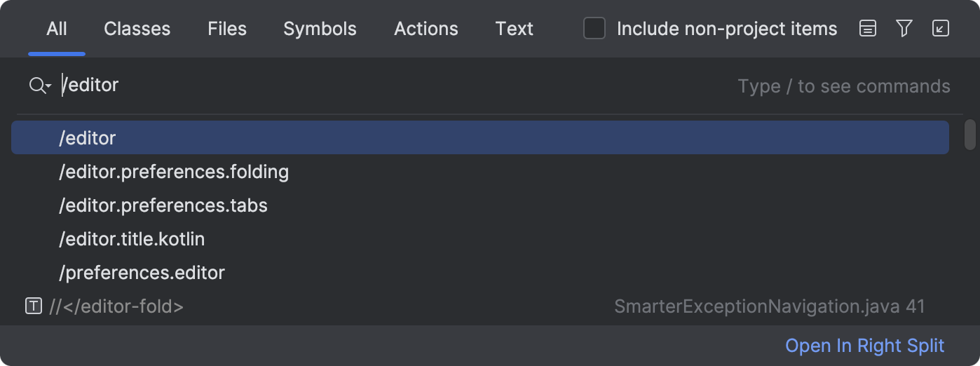Screen dimensions: 980x366
Task: Choose the /editor command result
Action: pyautogui.click(x=480, y=137)
